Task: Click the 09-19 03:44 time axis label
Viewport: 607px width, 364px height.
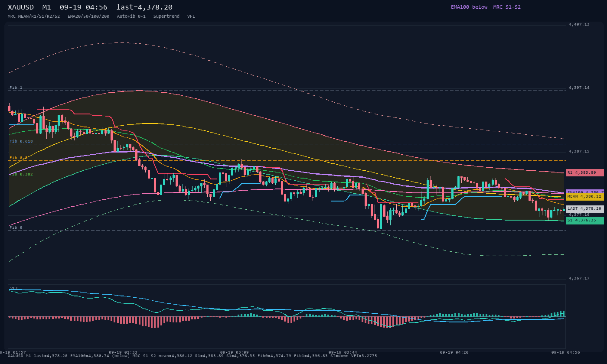Action: 343,352
